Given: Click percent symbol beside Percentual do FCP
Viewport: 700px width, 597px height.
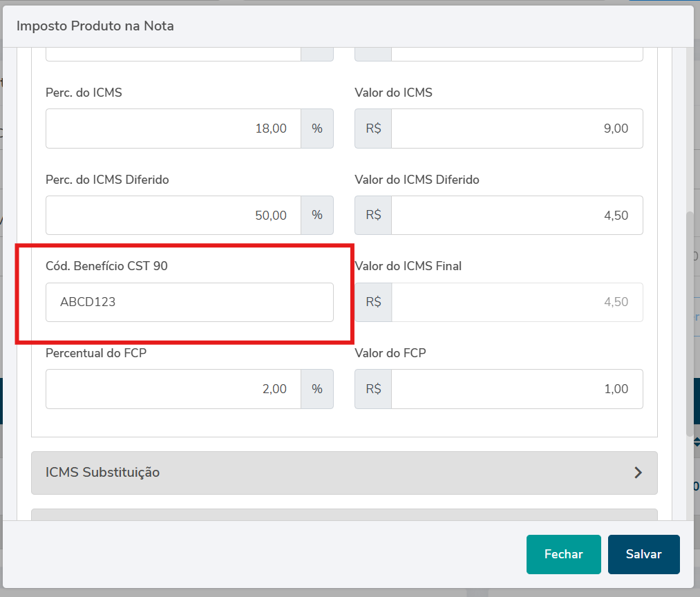Looking at the screenshot, I should 317,389.
